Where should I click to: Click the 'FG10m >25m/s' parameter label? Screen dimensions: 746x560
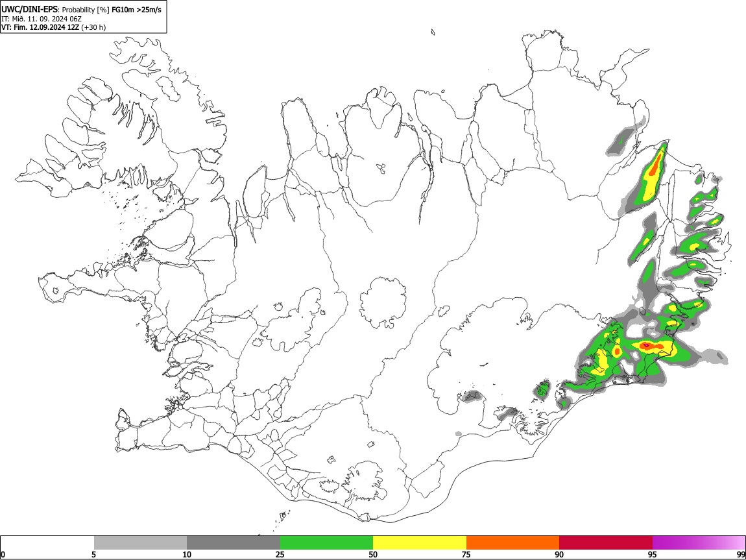136,10
